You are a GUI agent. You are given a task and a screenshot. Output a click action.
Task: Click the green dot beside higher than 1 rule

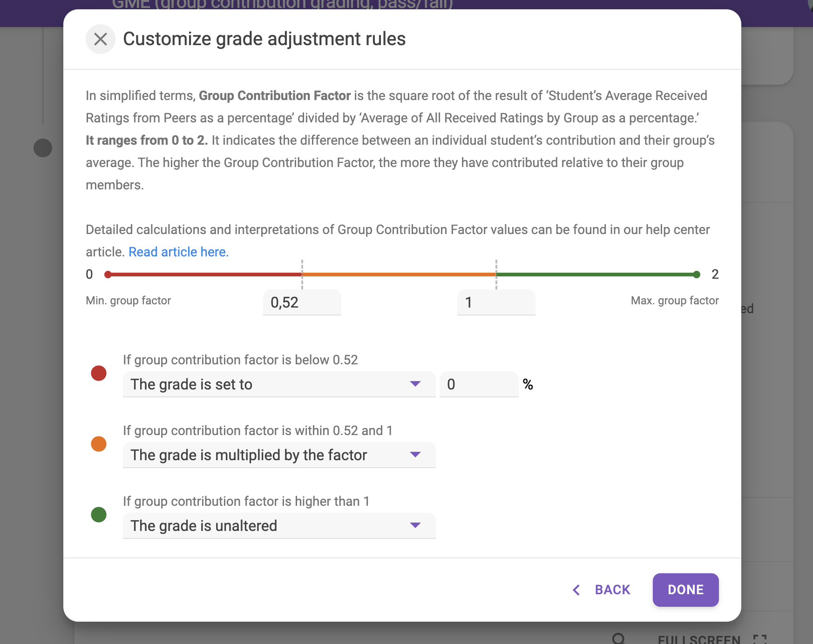coord(99,515)
